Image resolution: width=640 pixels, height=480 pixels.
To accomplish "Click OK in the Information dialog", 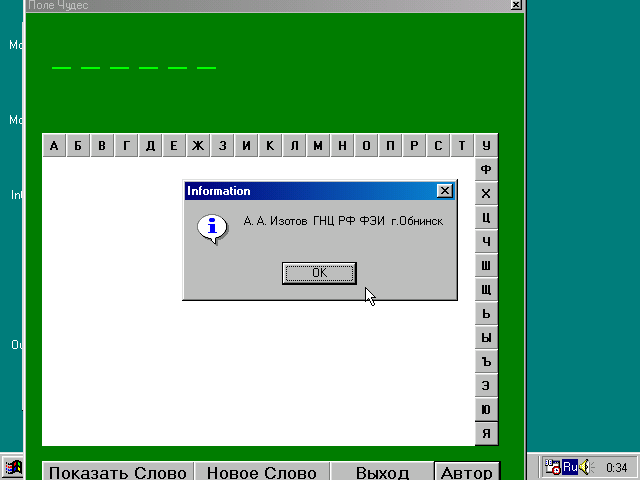I will [319, 272].
